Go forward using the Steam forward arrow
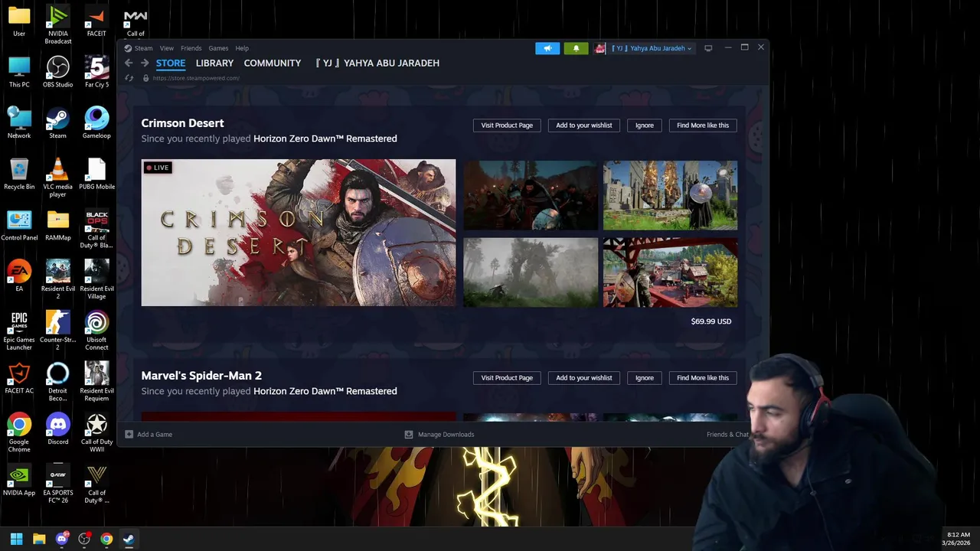Viewport: 980px width, 551px height. pyautogui.click(x=144, y=63)
